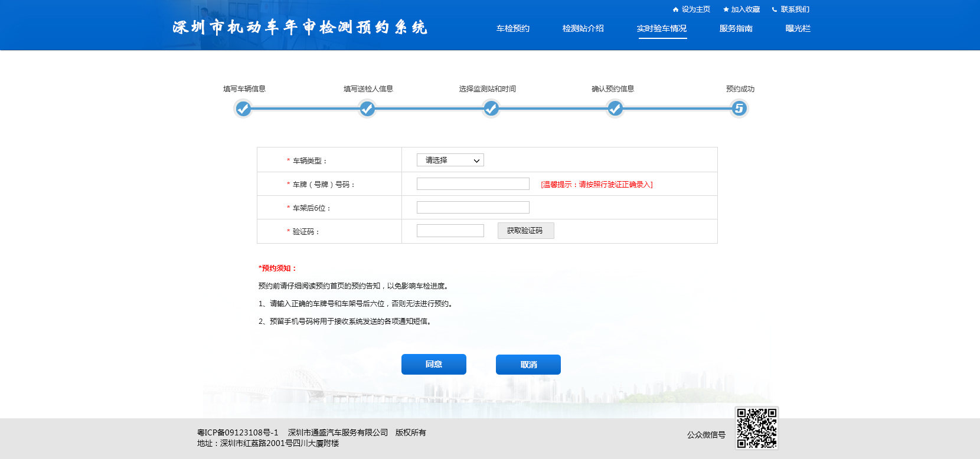
Task: Click the phone icon beside 联系我们
Action: [x=775, y=9]
